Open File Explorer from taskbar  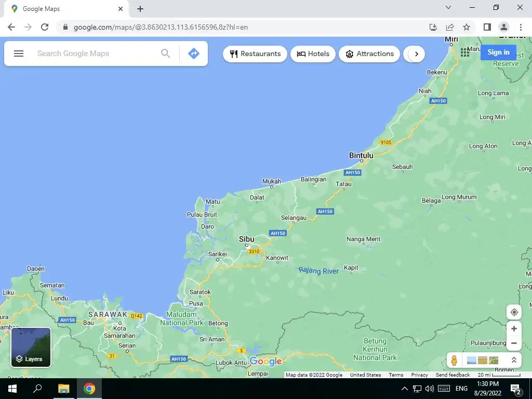[x=63, y=389]
